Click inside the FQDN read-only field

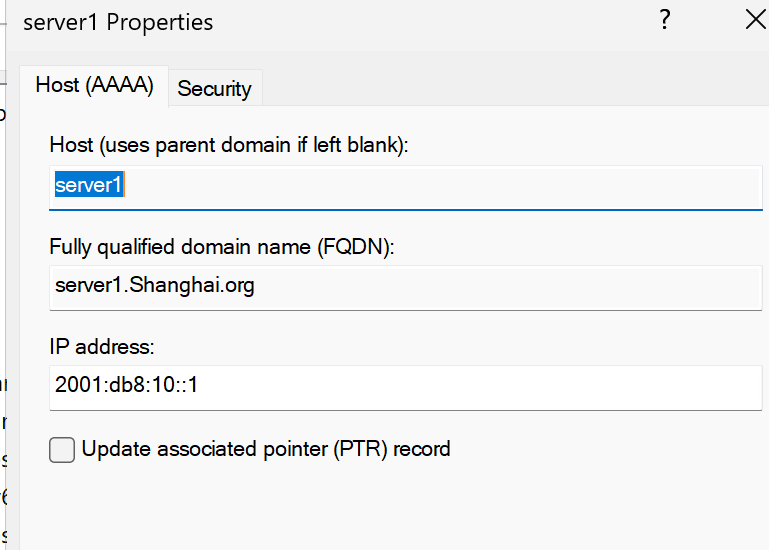[406, 288]
